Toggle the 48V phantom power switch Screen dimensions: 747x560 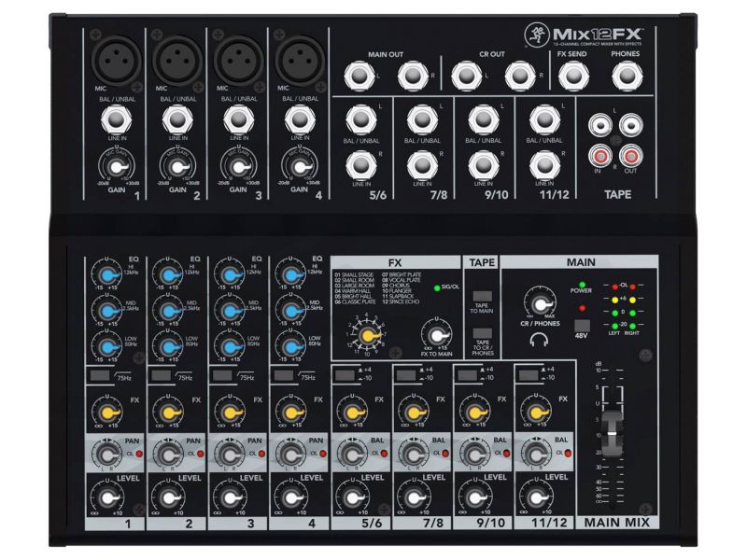click(582, 326)
